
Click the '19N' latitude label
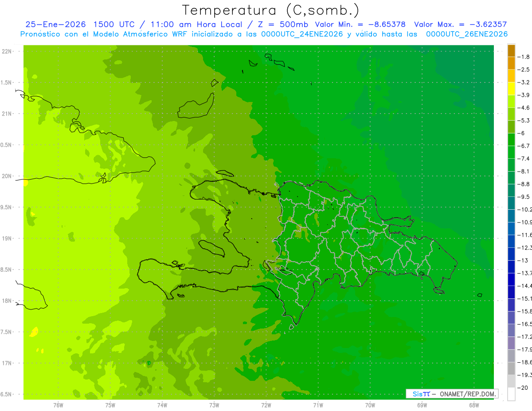click(x=7, y=239)
